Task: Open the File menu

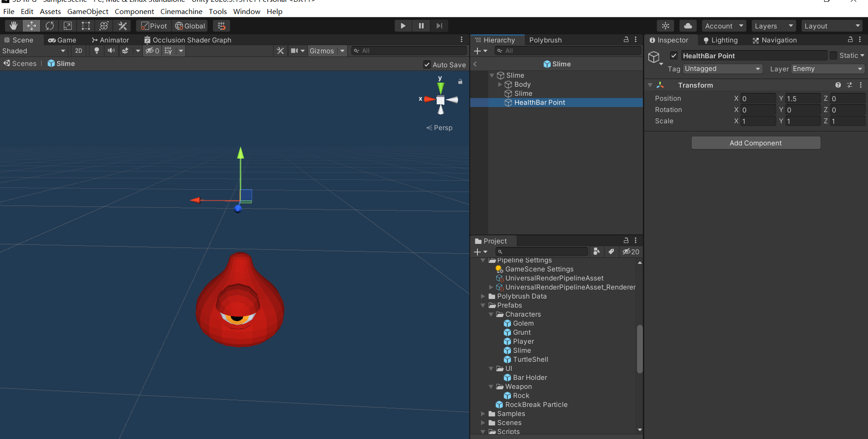Action: tap(9, 11)
